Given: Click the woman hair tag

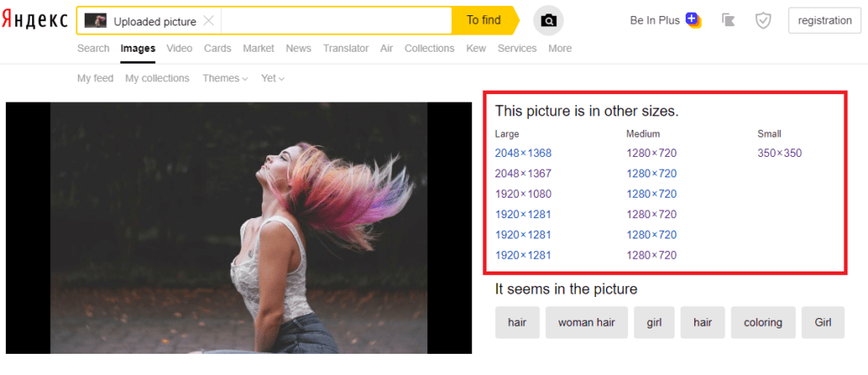Looking at the screenshot, I should click(x=587, y=322).
